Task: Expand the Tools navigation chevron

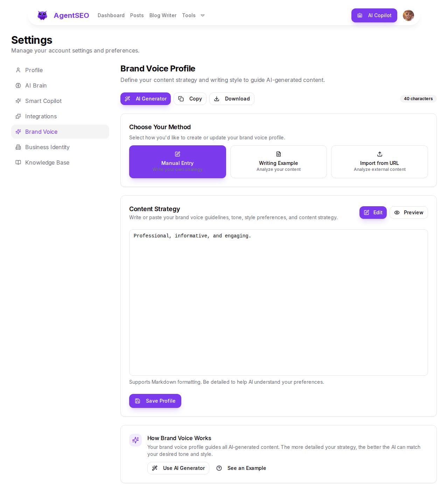Action: [x=203, y=15]
